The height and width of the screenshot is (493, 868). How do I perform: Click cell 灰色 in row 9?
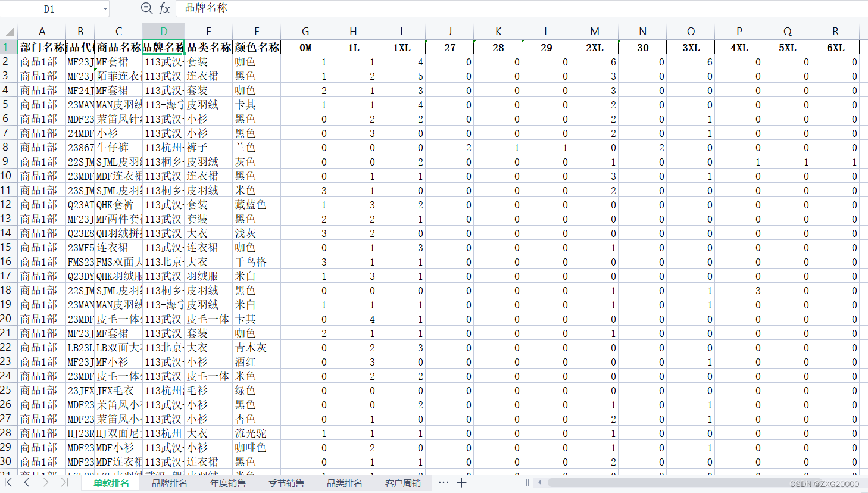click(x=257, y=161)
